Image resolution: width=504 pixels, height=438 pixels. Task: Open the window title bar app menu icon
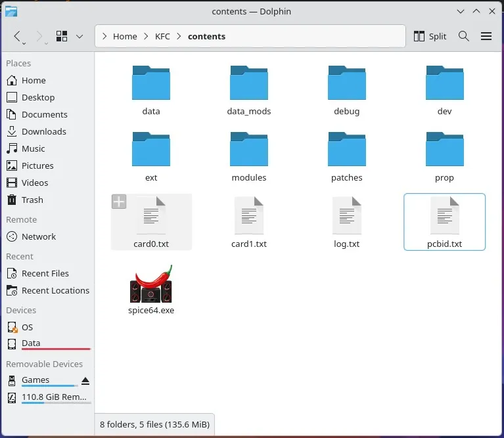[11, 11]
